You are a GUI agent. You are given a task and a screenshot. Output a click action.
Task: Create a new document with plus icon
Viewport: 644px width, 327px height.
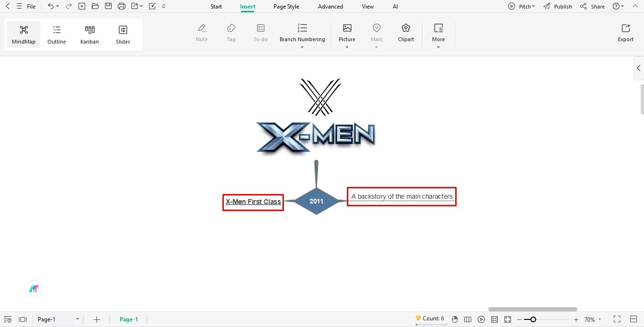pos(82,7)
